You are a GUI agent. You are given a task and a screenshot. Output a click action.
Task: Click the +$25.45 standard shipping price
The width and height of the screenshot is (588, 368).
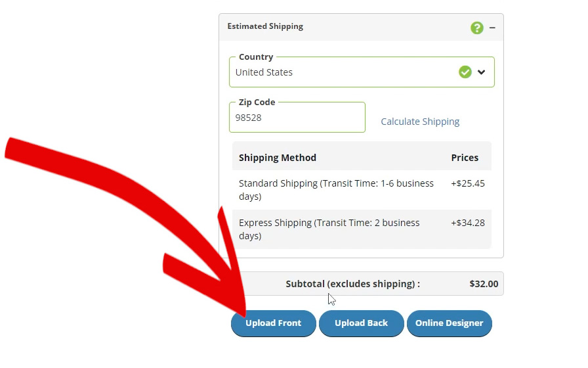coord(468,183)
